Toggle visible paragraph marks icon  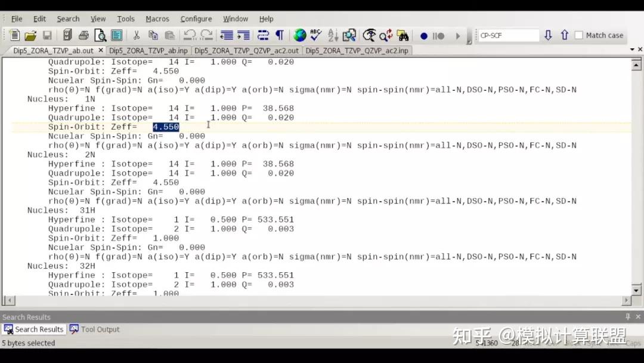(x=280, y=35)
